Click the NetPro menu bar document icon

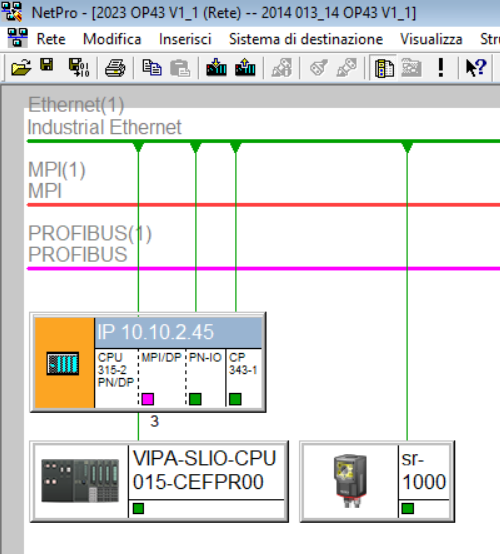18,38
